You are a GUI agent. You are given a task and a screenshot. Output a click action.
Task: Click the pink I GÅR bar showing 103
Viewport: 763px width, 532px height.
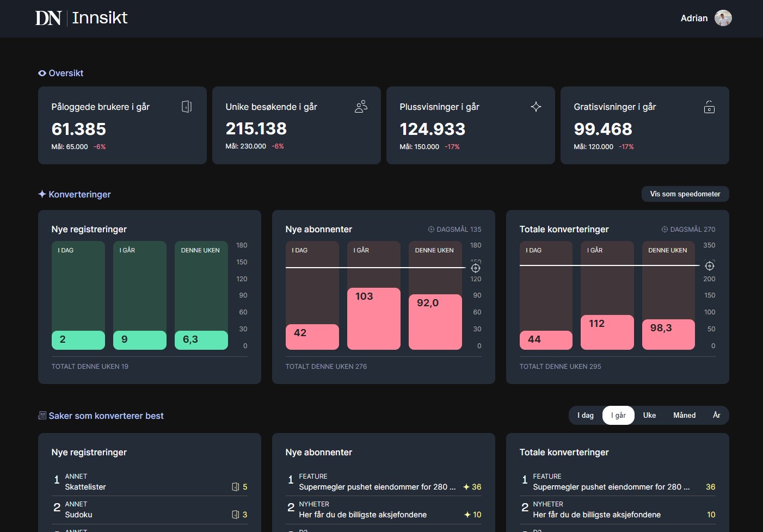(373, 318)
